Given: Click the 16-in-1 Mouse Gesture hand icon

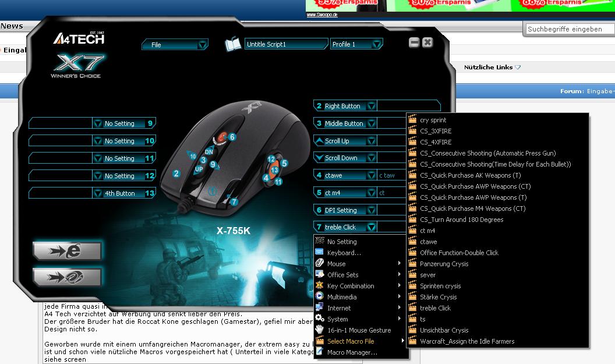Looking at the screenshot, I should click(x=320, y=330).
